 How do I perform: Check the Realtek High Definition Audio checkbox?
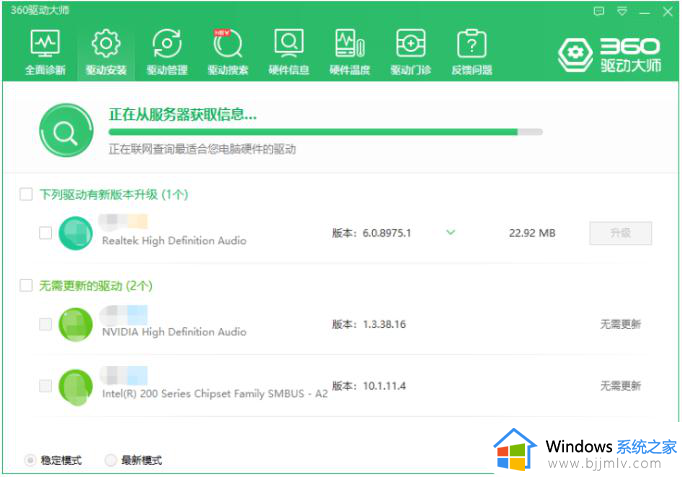(x=46, y=233)
